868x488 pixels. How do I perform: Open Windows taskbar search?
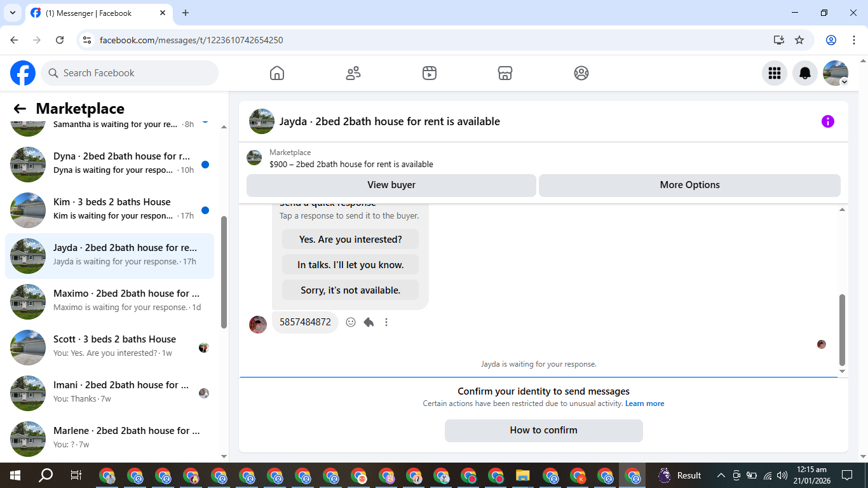click(46, 475)
